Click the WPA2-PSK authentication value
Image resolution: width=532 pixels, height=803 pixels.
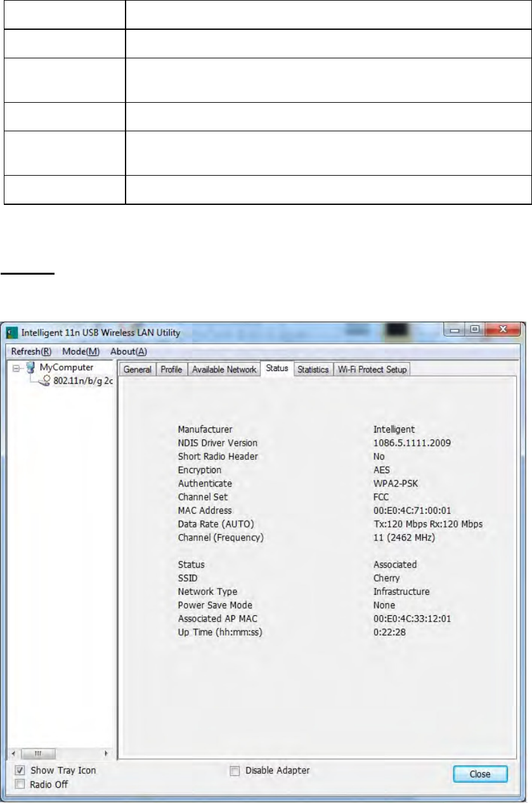(396, 483)
